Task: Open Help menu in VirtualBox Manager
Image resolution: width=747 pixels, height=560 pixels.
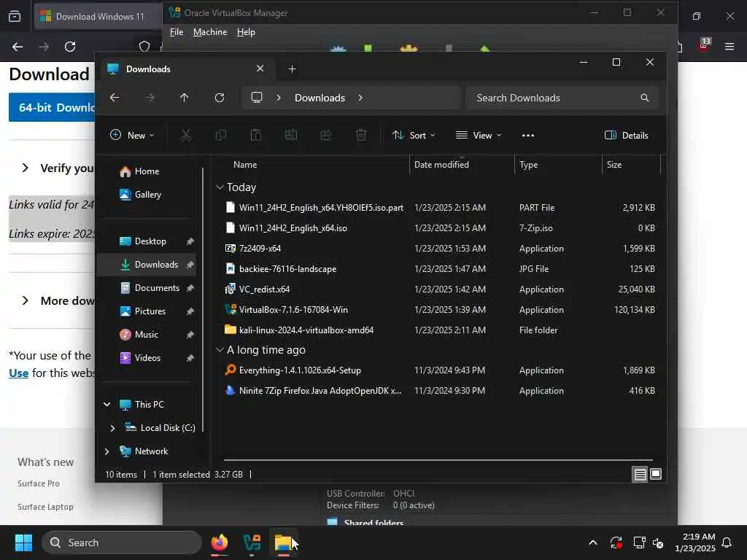Action: 246,32
